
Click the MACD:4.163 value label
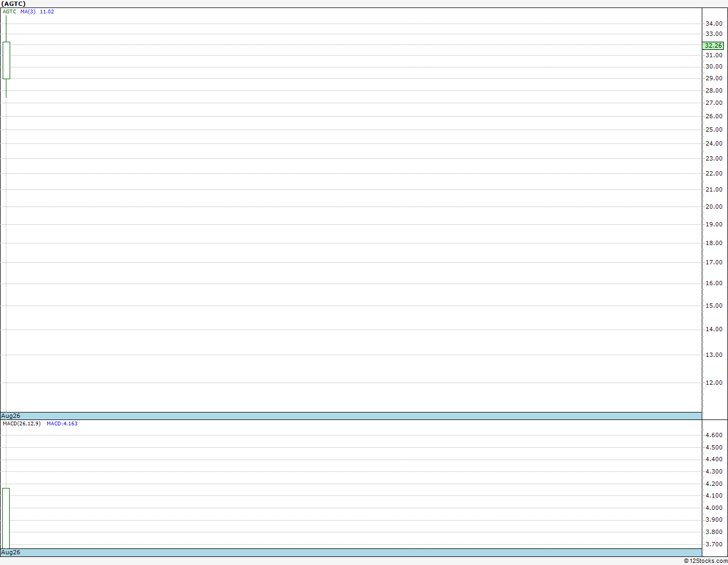62,424
